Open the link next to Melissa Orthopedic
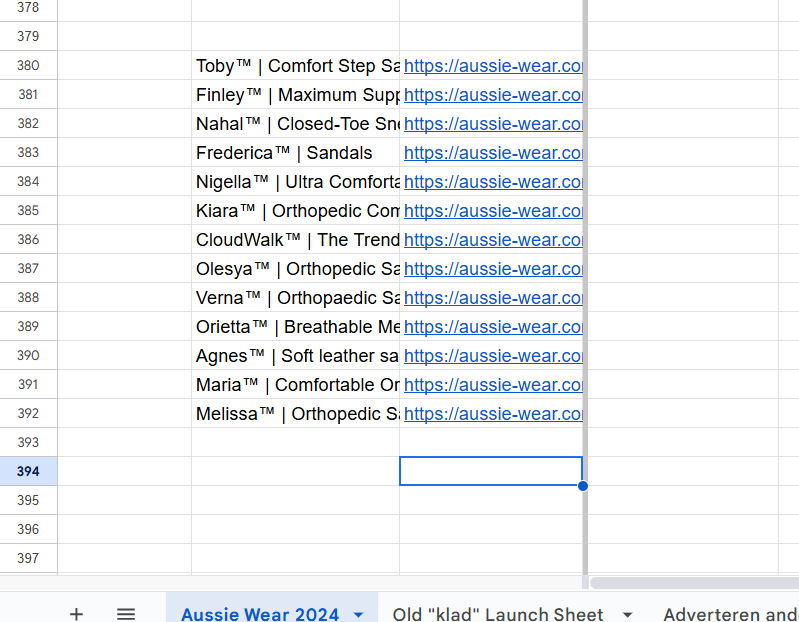The height and width of the screenshot is (622, 799). pos(492,414)
